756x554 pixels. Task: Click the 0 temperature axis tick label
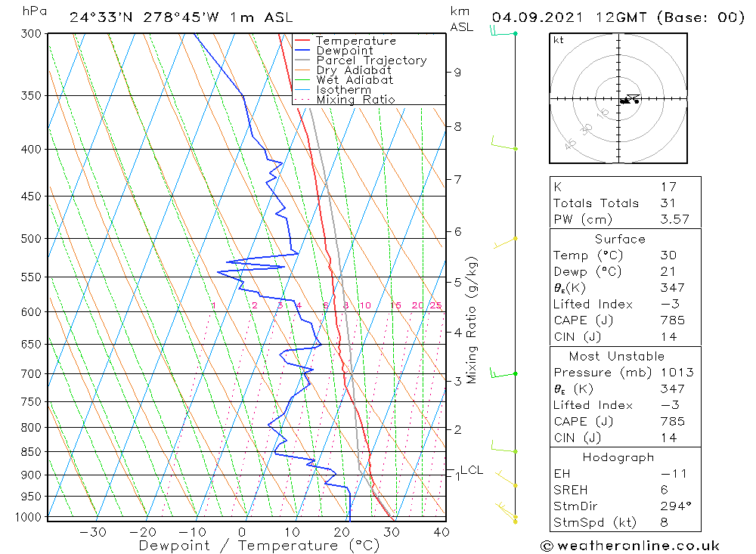242,532
